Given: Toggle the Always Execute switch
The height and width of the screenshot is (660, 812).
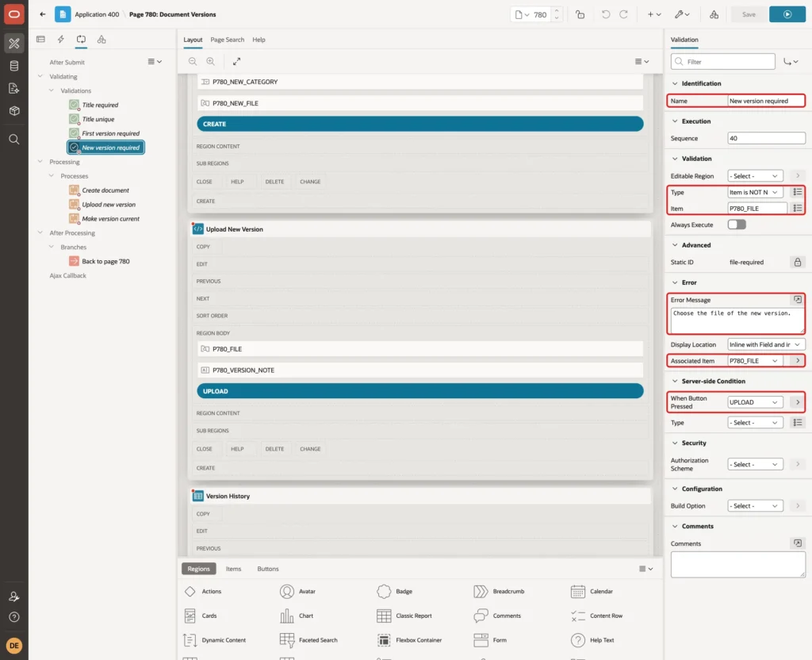Looking at the screenshot, I should (x=737, y=224).
